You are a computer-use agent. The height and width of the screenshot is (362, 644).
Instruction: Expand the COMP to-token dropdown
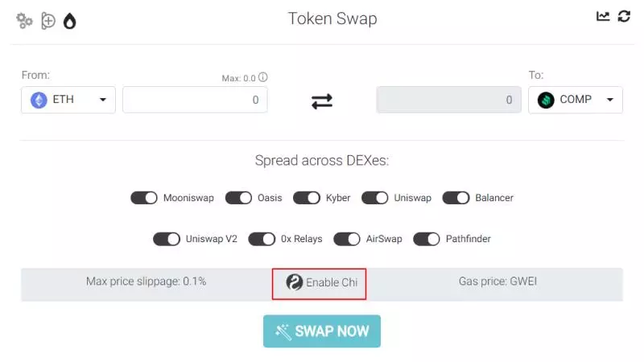pos(575,100)
